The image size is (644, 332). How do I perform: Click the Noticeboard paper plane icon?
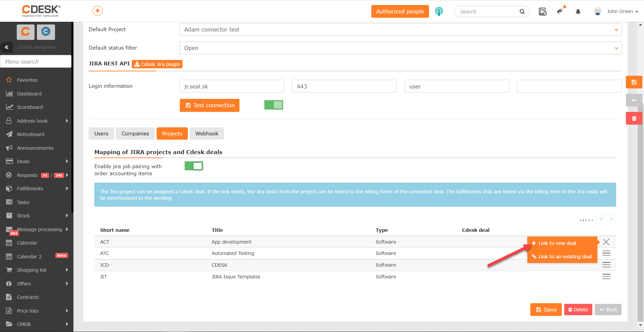coord(9,134)
